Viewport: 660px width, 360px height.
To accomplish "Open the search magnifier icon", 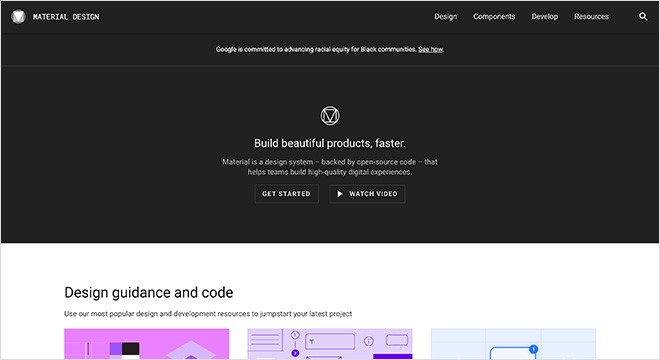I will [643, 17].
